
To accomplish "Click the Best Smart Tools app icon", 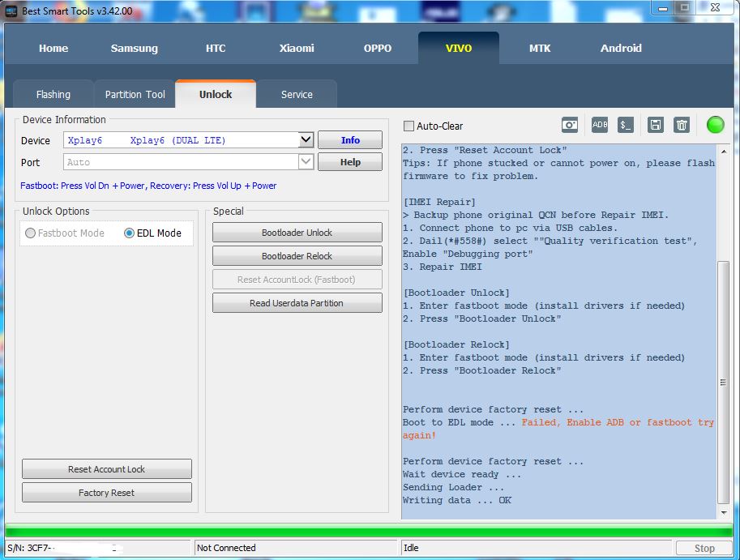I will point(11,11).
